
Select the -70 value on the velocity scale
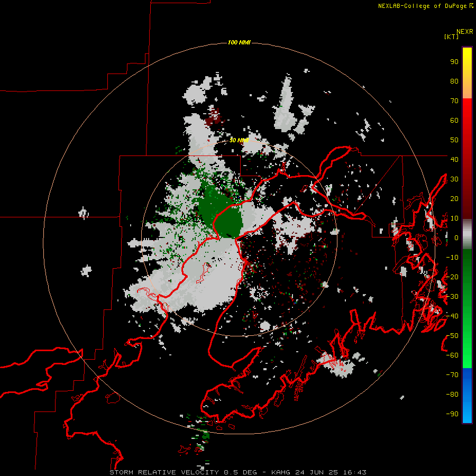(x=452, y=375)
